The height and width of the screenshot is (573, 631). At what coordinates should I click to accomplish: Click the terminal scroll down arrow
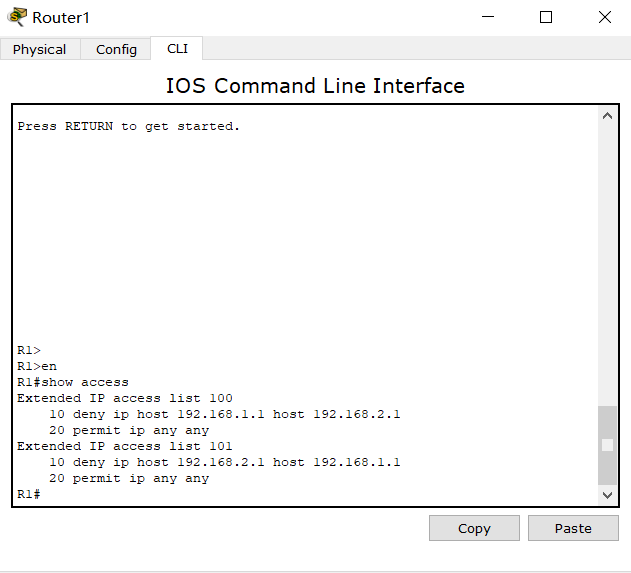click(x=607, y=495)
